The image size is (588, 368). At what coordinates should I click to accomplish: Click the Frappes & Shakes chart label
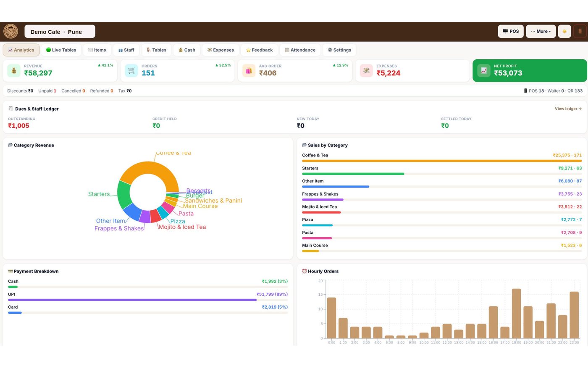[x=119, y=228]
